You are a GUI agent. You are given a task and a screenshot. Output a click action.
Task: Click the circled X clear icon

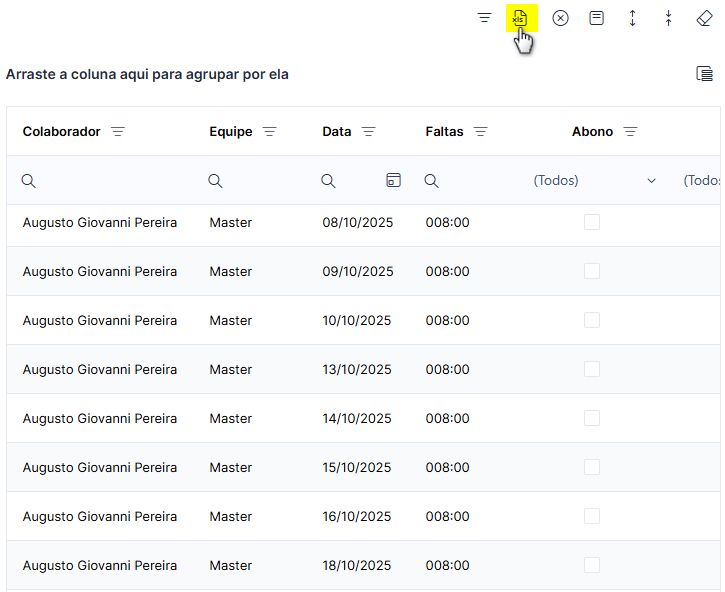(560, 18)
